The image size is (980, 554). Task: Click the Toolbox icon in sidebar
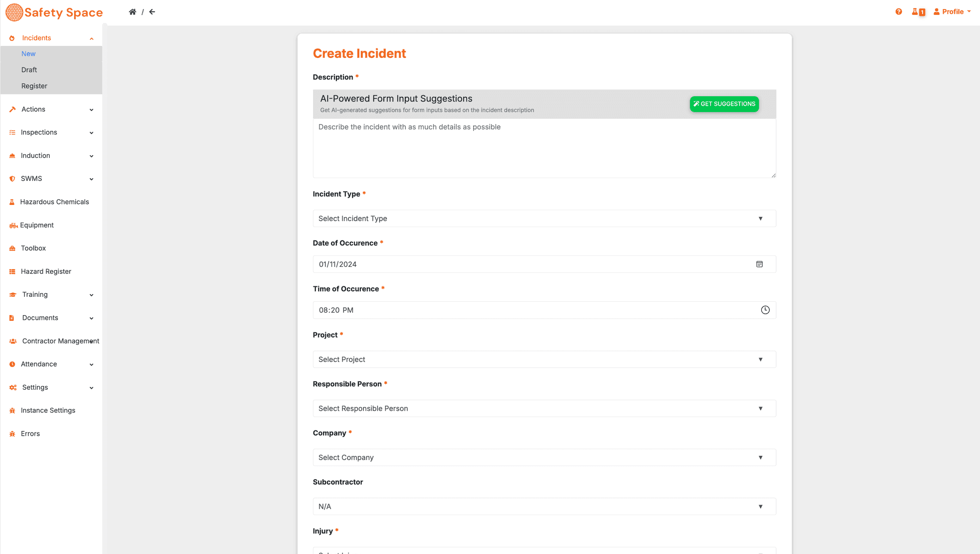pyautogui.click(x=12, y=249)
